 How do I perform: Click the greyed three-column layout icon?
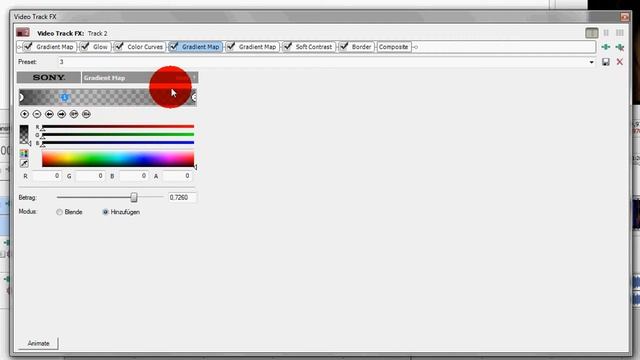(x=620, y=33)
